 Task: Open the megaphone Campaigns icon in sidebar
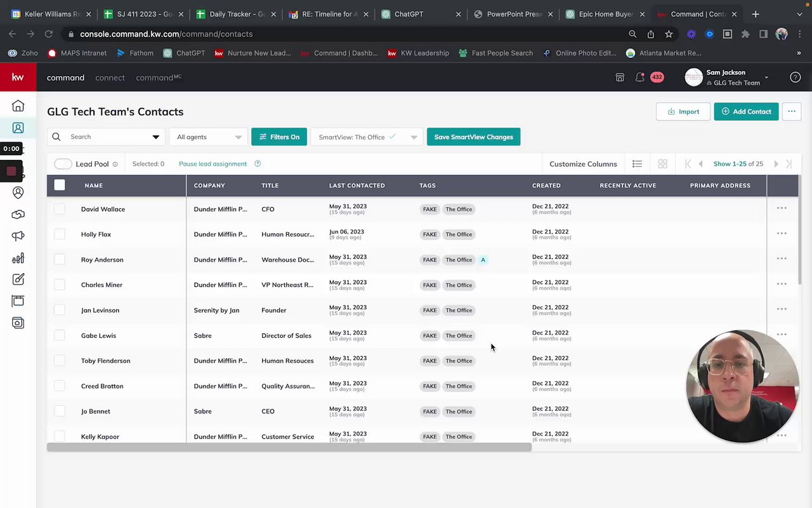pos(18,236)
